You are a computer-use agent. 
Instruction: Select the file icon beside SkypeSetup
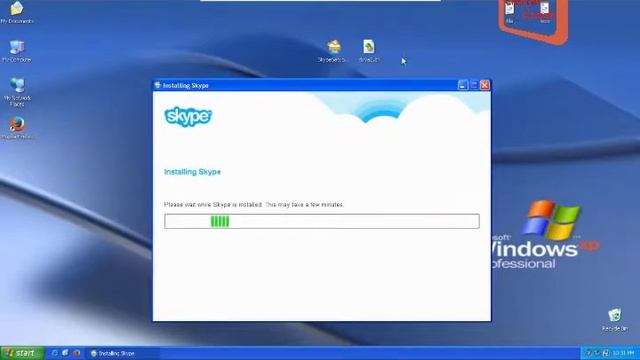369,51
